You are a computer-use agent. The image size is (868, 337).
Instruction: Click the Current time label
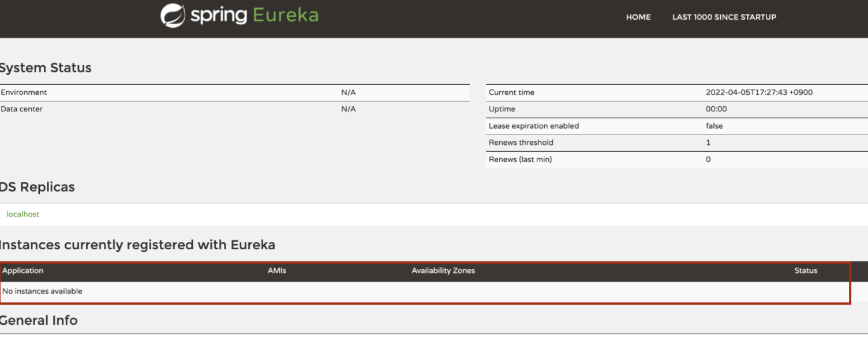click(x=511, y=92)
